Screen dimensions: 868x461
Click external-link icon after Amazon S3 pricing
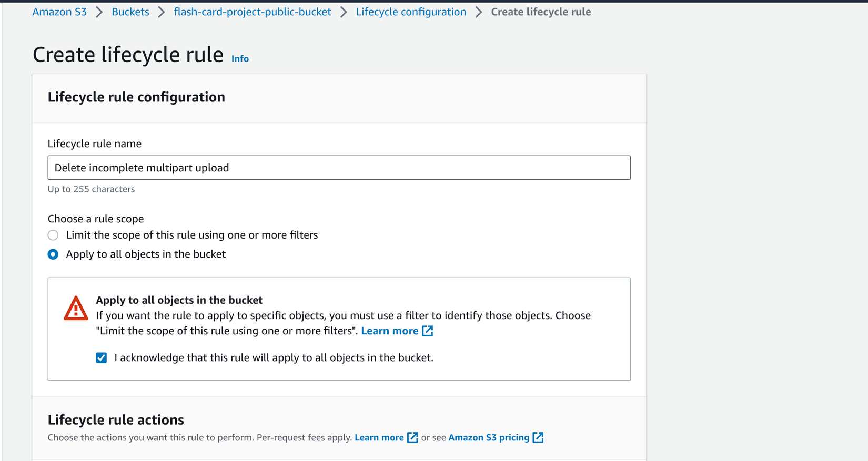(x=538, y=437)
